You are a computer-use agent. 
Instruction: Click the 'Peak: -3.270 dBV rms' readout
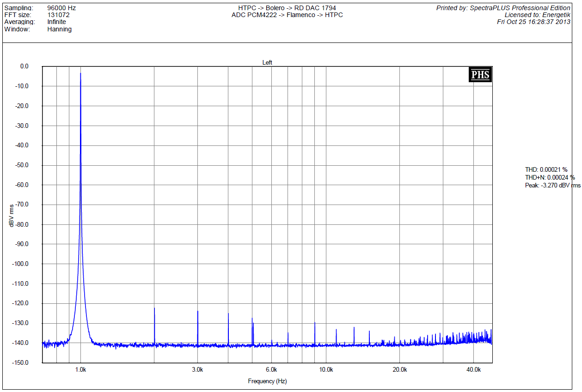(x=552, y=185)
